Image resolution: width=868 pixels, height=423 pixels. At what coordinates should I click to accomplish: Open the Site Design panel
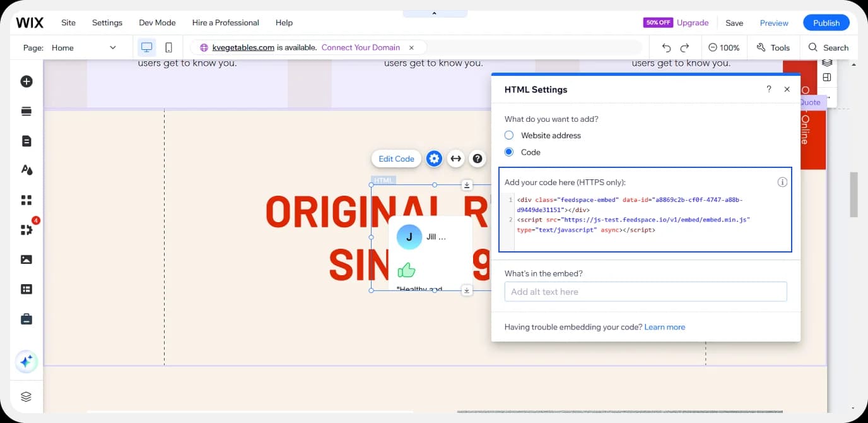coord(26,169)
